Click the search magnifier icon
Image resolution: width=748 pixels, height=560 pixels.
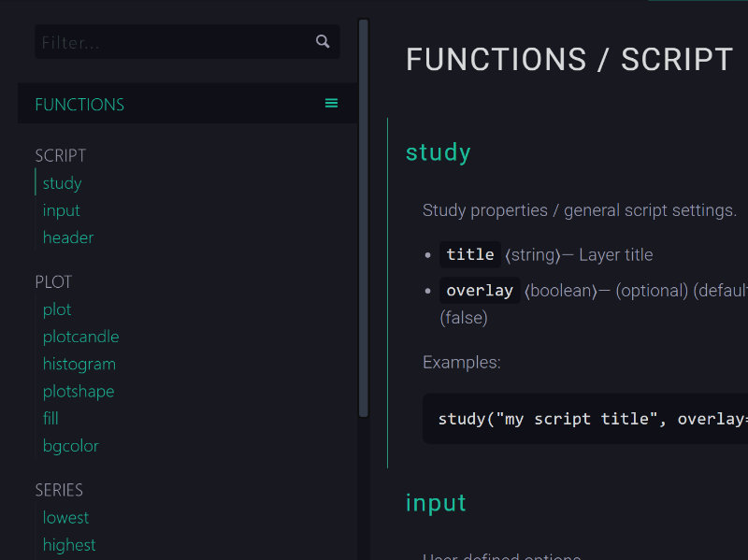point(323,41)
